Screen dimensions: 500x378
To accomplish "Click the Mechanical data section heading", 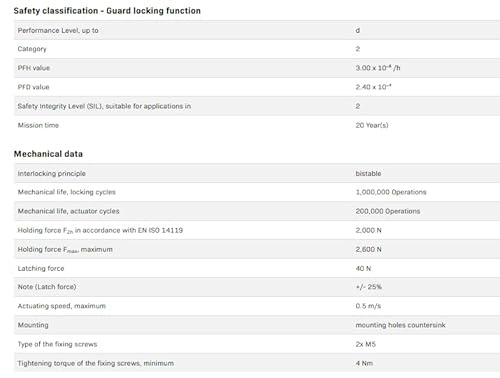I will tap(48, 154).
